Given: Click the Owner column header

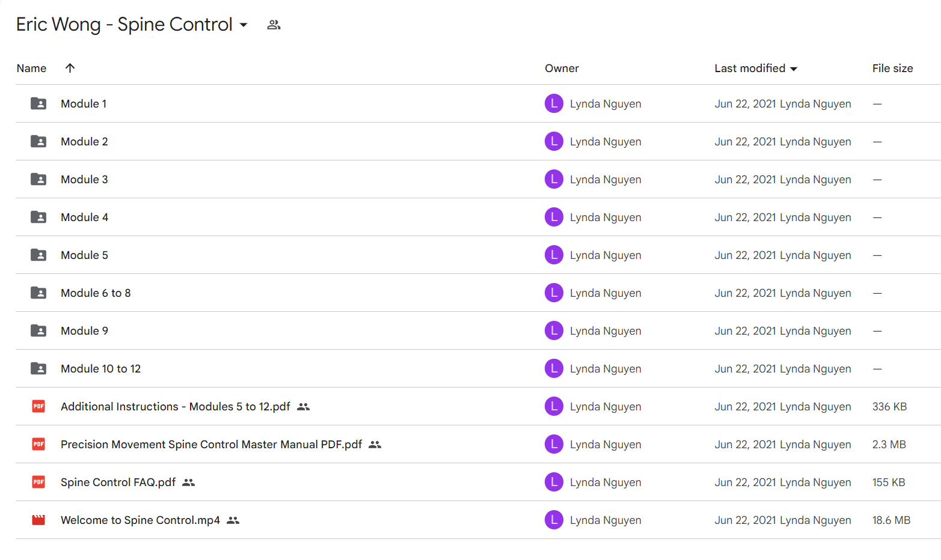Looking at the screenshot, I should click(562, 68).
